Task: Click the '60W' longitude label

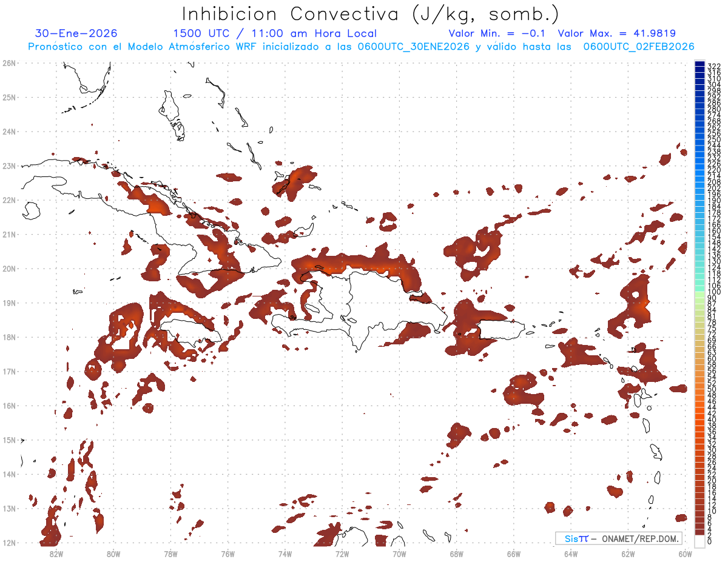Action: (686, 554)
